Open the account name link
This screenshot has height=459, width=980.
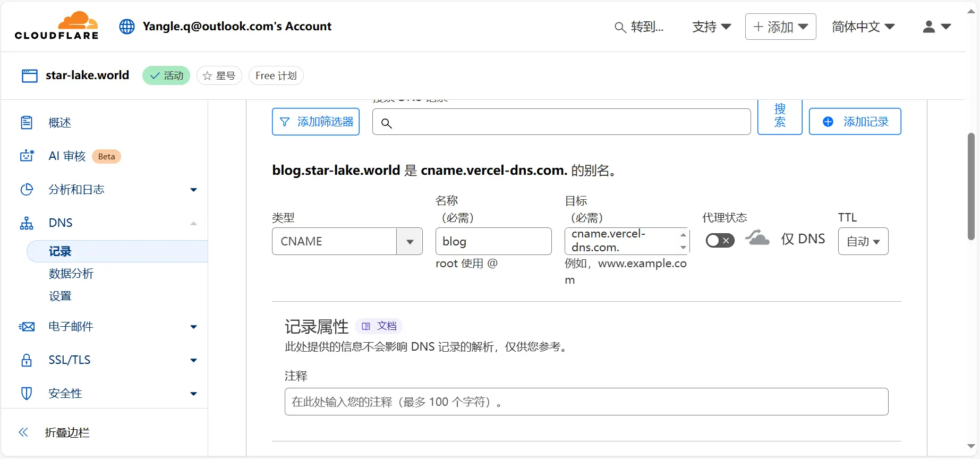[x=237, y=27]
